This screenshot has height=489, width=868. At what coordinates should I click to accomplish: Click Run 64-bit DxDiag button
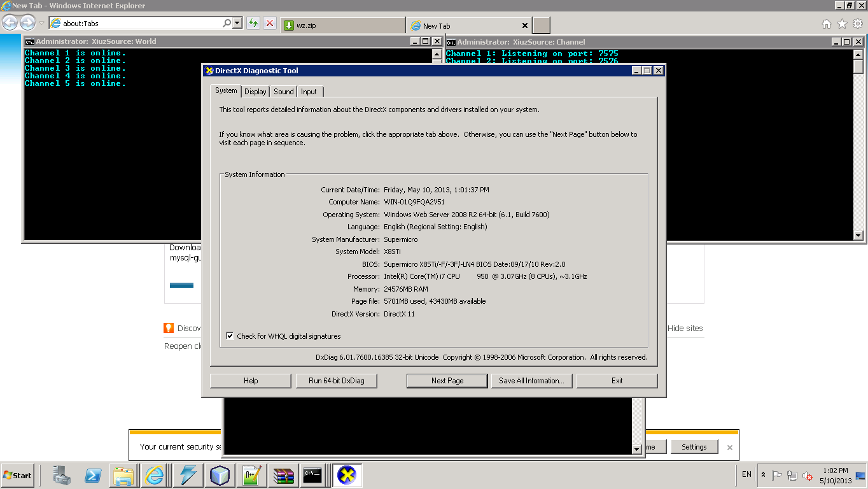click(x=337, y=381)
